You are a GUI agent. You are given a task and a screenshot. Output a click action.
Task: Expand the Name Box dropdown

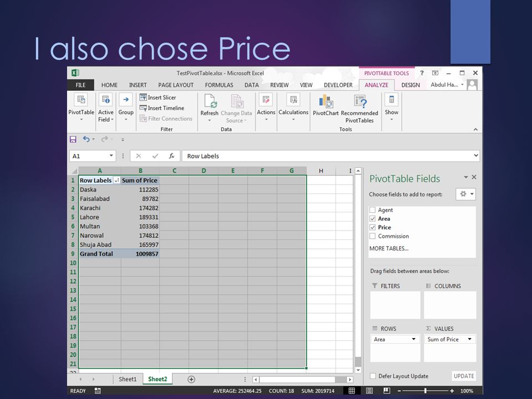111,156
